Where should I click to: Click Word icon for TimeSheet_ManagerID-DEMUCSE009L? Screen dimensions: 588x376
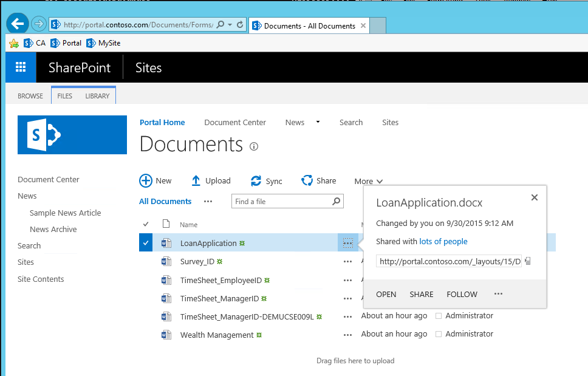point(166,316)
